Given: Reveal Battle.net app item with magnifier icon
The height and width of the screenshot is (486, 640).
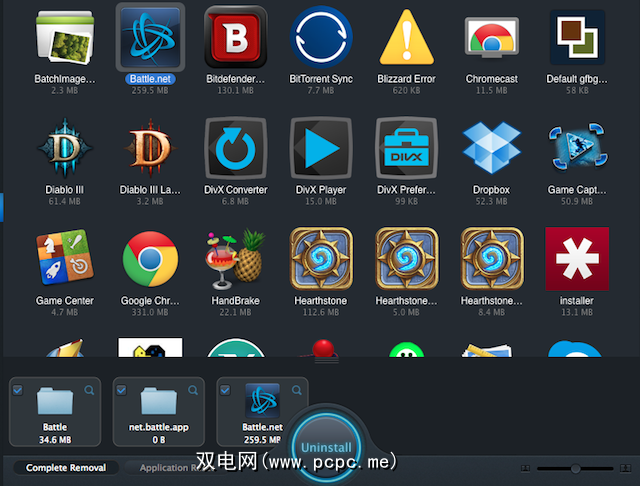Looking at the screenshot, I should point(297,390).
